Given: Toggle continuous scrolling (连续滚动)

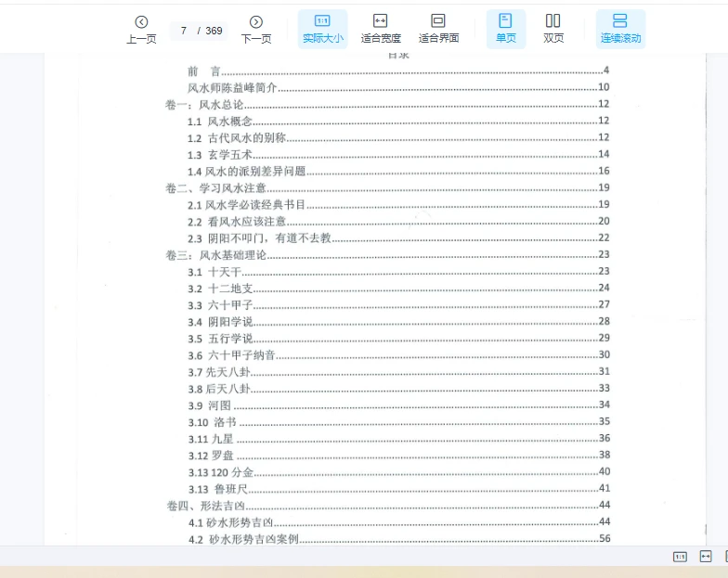Looking at the screenshot, I should 620,29.
